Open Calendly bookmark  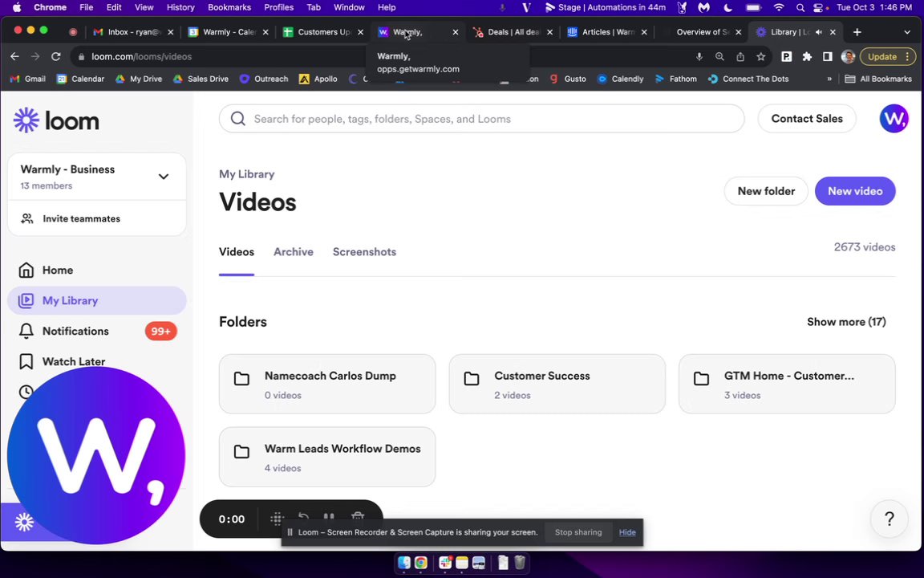(x=620, y=79)
